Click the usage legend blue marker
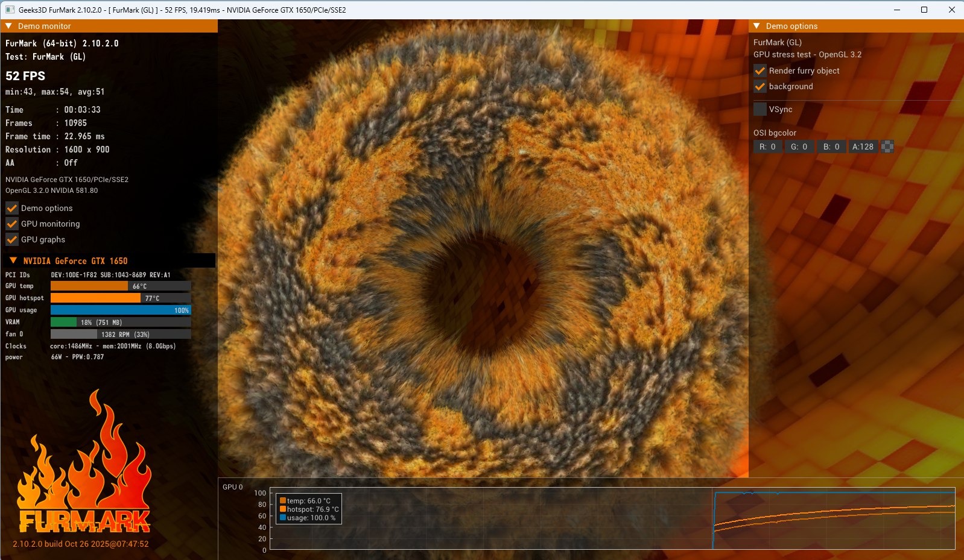This screenshot has width=964, height=560. point(283,518)
